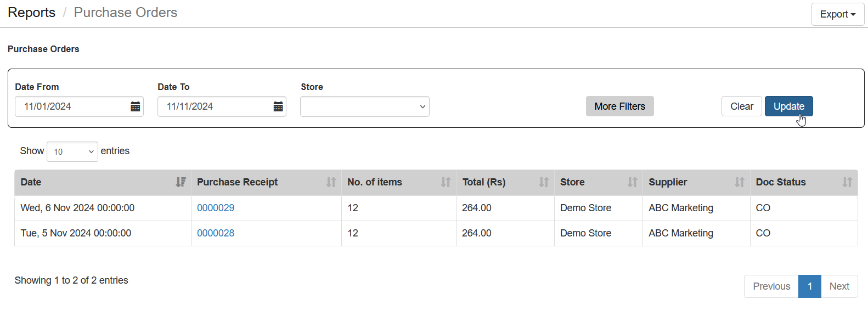Screen dimensions: 868x316
Task: Sort by No. of items column icon
Action: [446, 182]
